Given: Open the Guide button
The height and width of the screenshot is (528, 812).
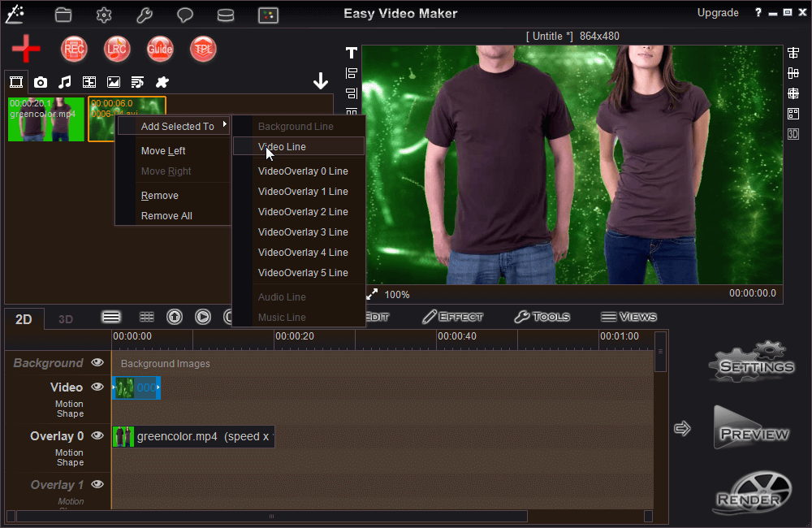Looking at the screenshot, I should pyautogui.click(x=160, y=50).
